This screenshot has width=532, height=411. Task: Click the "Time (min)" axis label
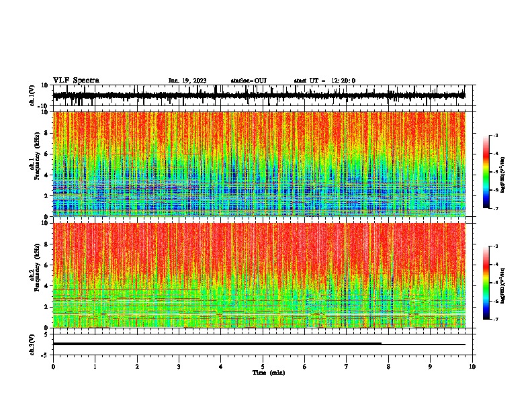[x=269, y=373]
